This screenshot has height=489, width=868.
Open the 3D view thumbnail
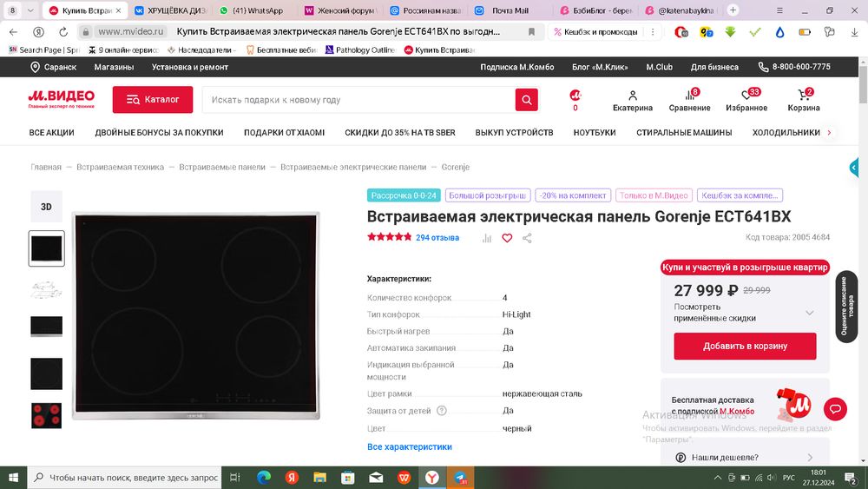46,207
